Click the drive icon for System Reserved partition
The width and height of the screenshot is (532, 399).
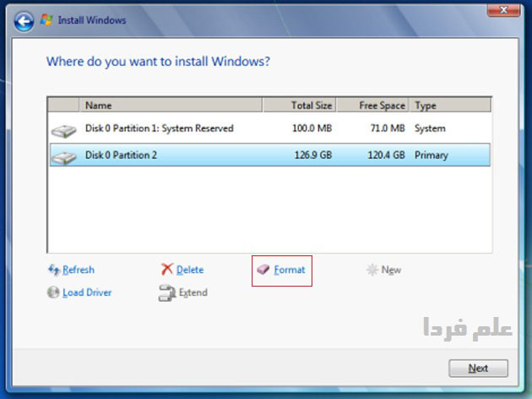pyautogui.click(x=62, y=130)
